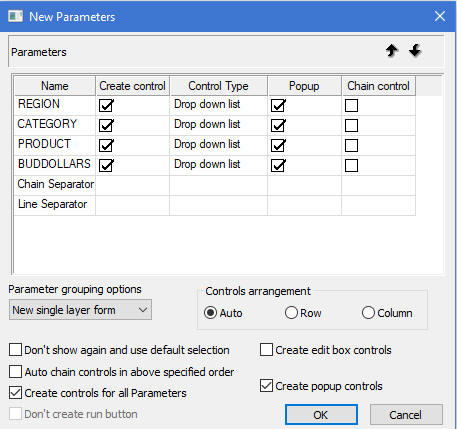Open the Parameter grouping options dropdown
457x429 pixels.
pyautogui.click(x=80, y=310)
